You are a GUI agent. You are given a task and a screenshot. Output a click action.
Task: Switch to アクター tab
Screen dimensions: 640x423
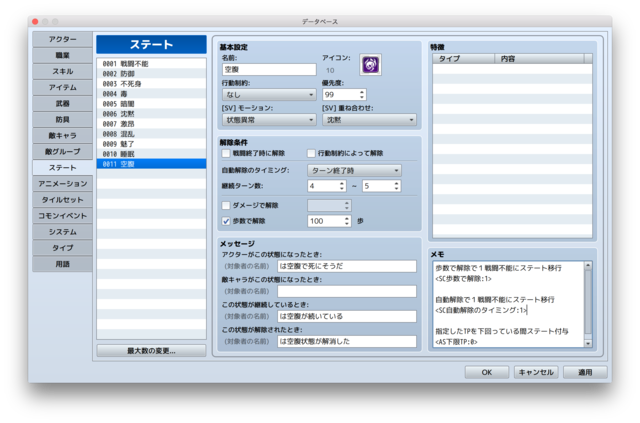tap(62, 39)
